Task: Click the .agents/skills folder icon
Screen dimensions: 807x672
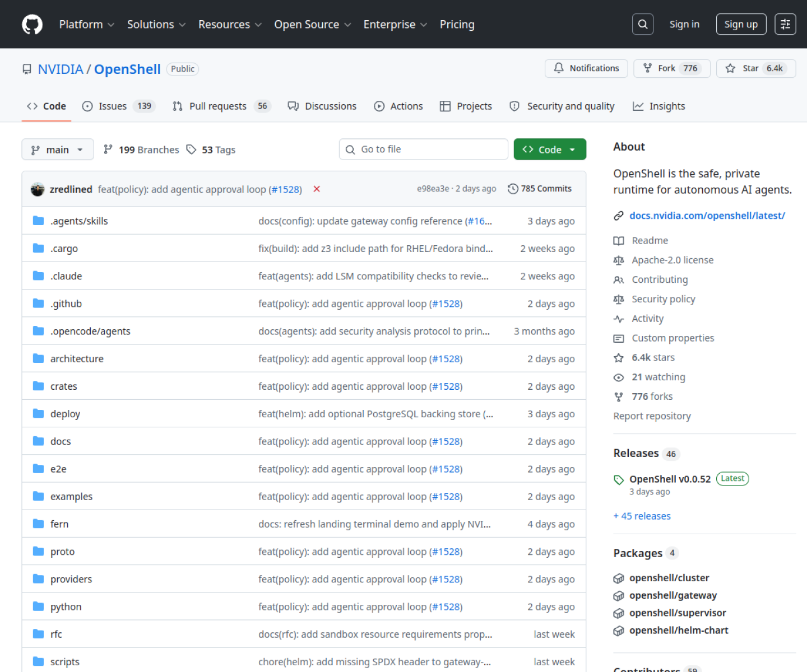Action: (x=38, y=221)
